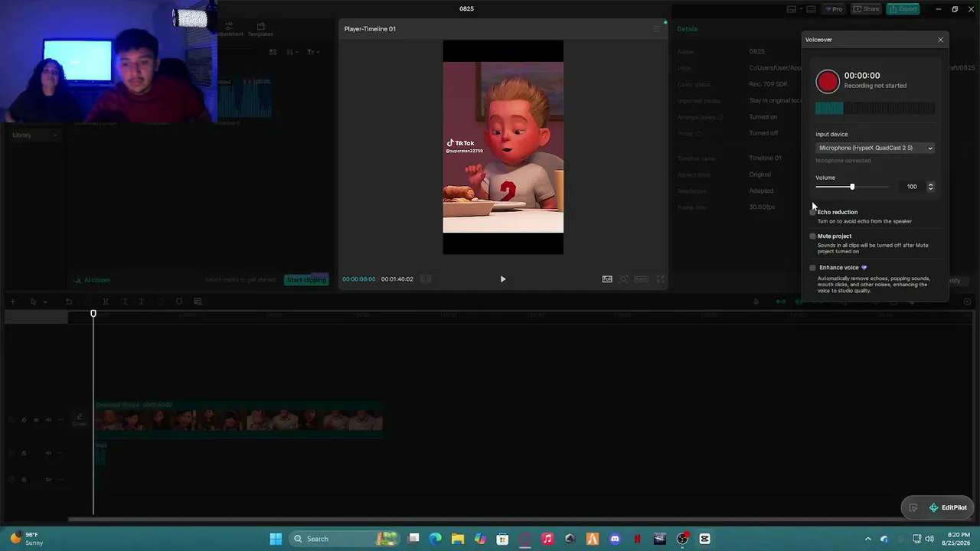Open the timeline zoom settings icon at far right

[968, 302]
